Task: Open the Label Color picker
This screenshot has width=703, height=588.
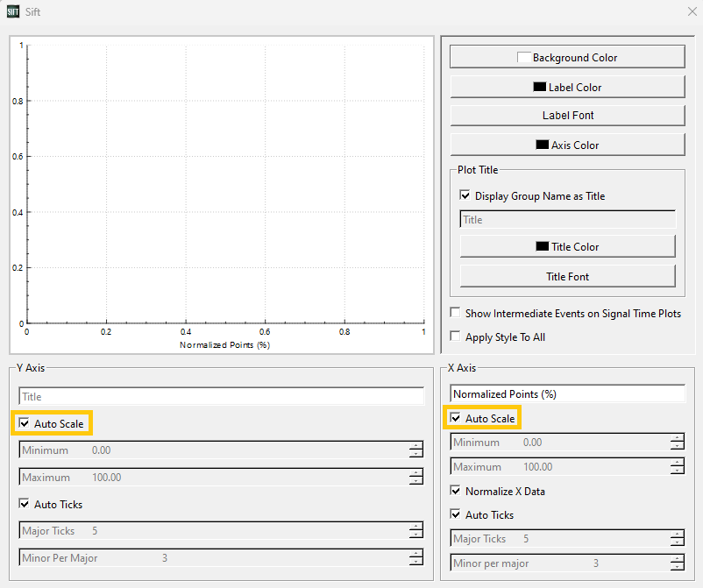Action: pos(567,87)
